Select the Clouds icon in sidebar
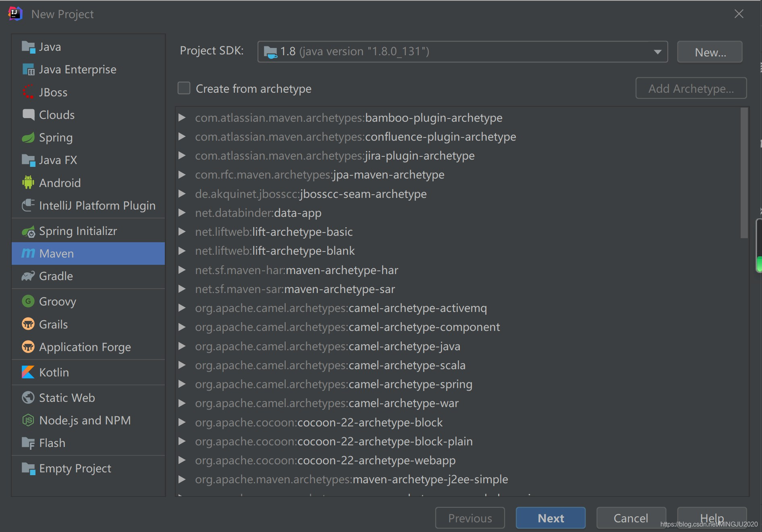 28,115
